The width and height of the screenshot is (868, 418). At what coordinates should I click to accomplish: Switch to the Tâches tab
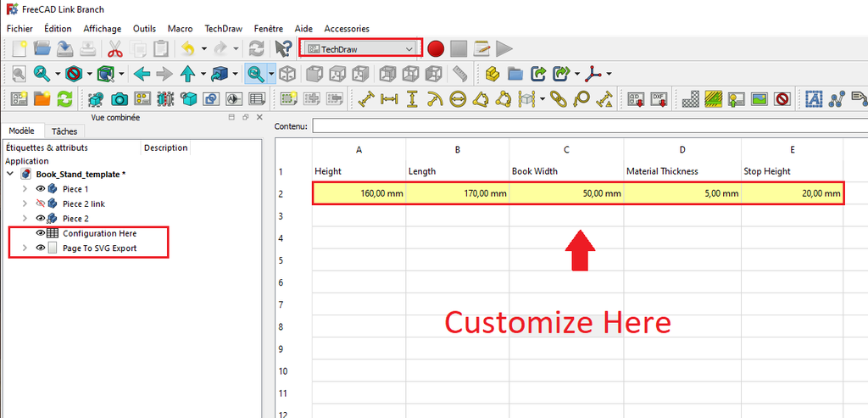pyautogui.click(x=64, y=131)
